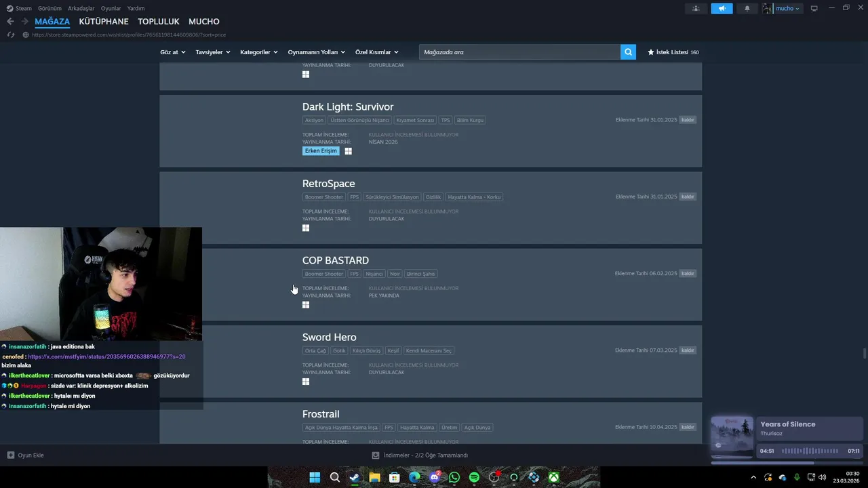Open the Görünüm menu

tap(50, 8)
